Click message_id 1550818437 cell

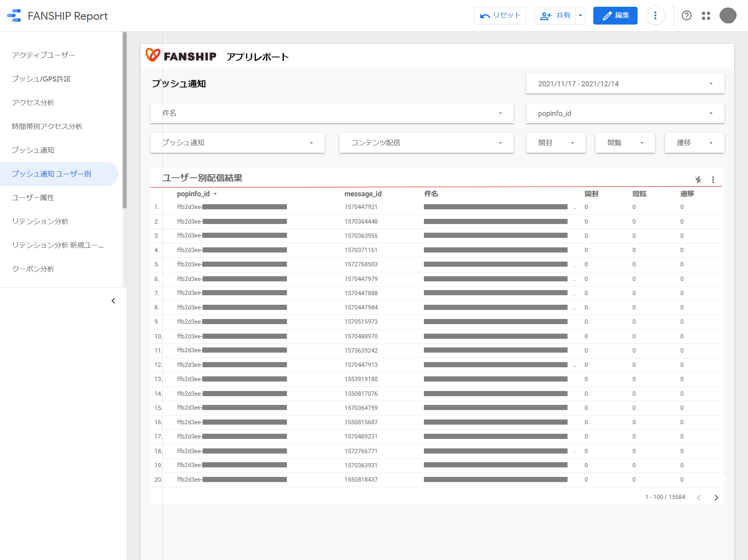point(361,480)
